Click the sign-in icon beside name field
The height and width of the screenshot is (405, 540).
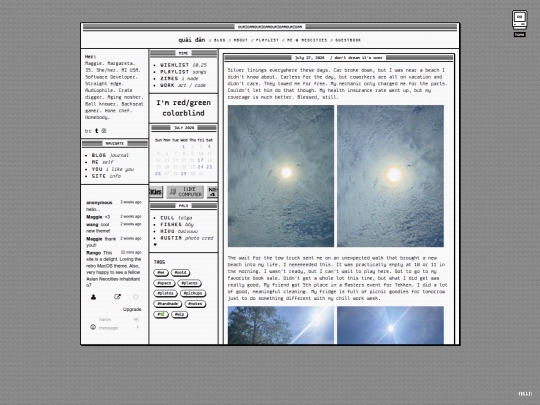[136, 319]
